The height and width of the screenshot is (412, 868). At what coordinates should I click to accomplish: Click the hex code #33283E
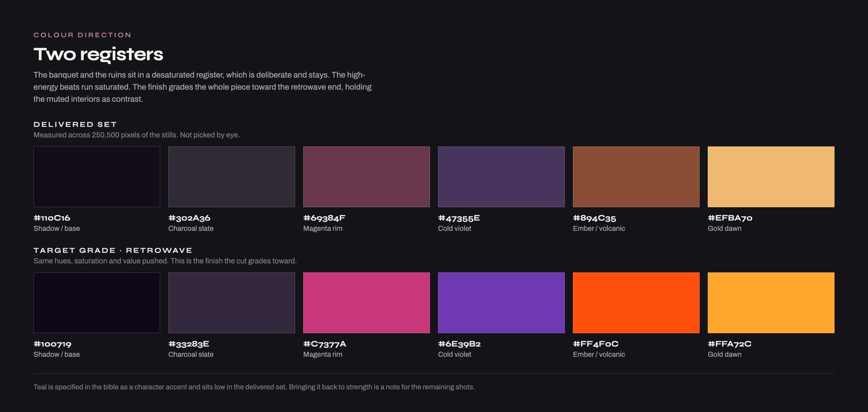[x=189, y=344]
